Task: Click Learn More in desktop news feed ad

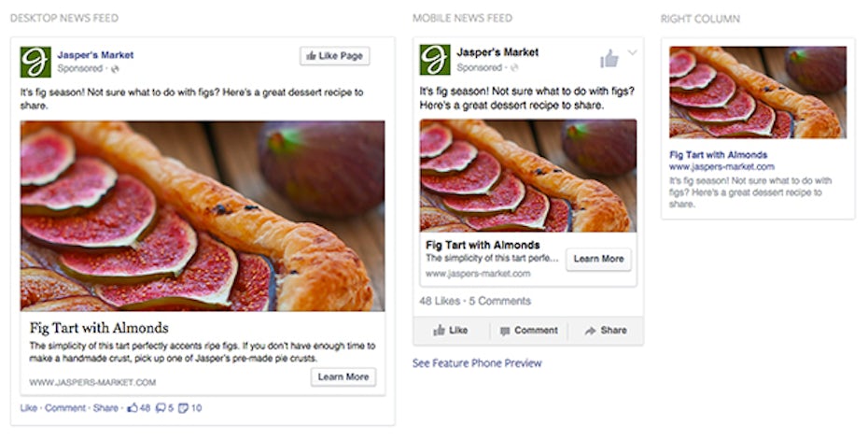Action: [x=343, y=377]
